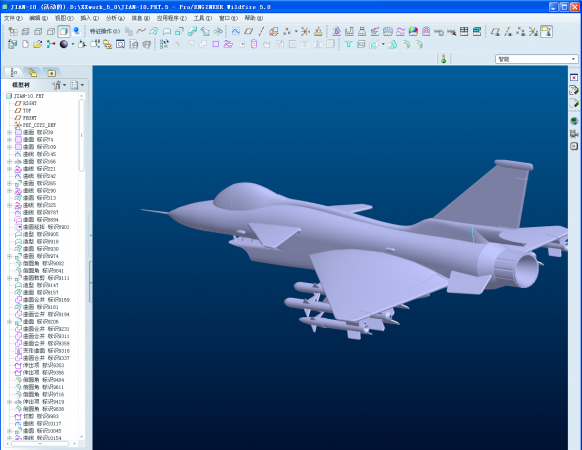Viewport: 582px width, 450px height.
Task: Open the 分析 menu
Action: coord(115,18)
